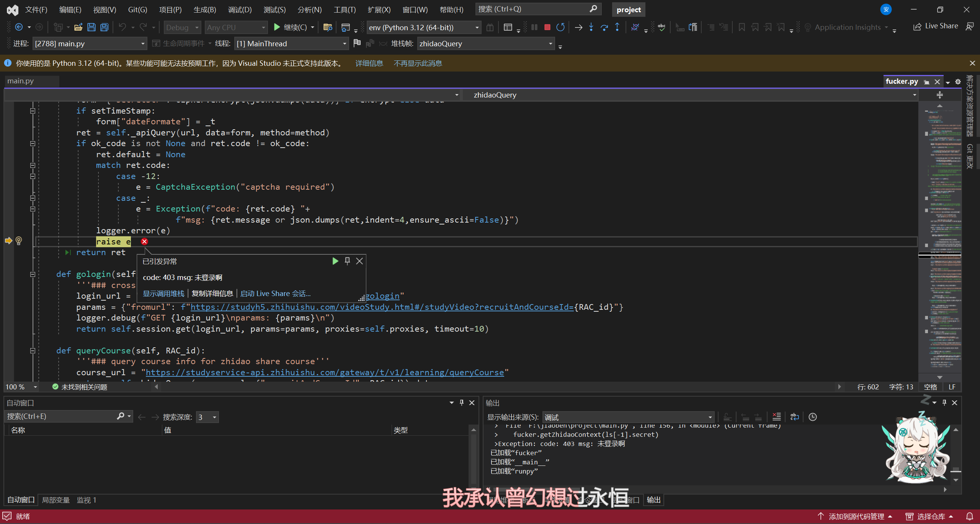980x524 pixels.
Task: Click the 详细信息 link in the Python warning
Action: 369,63
